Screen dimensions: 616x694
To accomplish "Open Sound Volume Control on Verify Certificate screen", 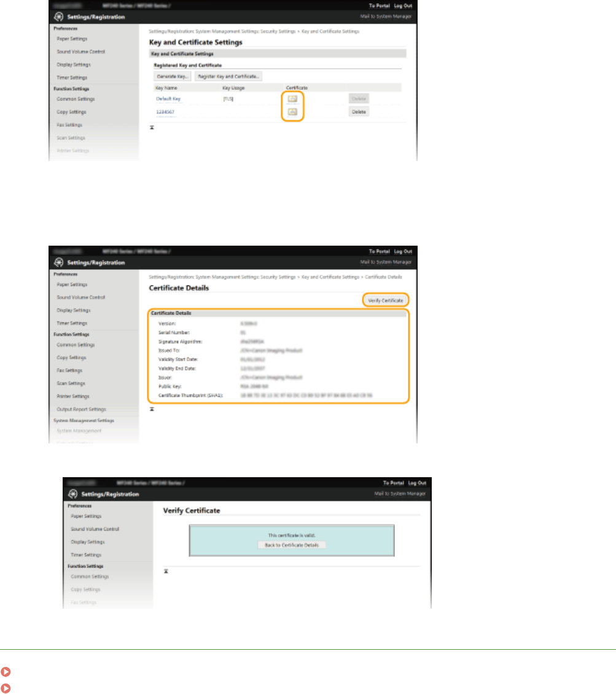I will 95,529.
